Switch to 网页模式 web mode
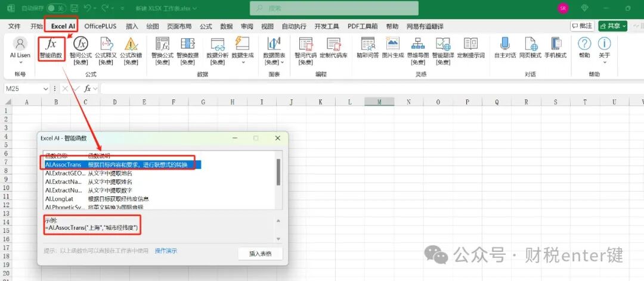This screenshot has height=281, width=644. pyautogui.click(x=530, y=48)
